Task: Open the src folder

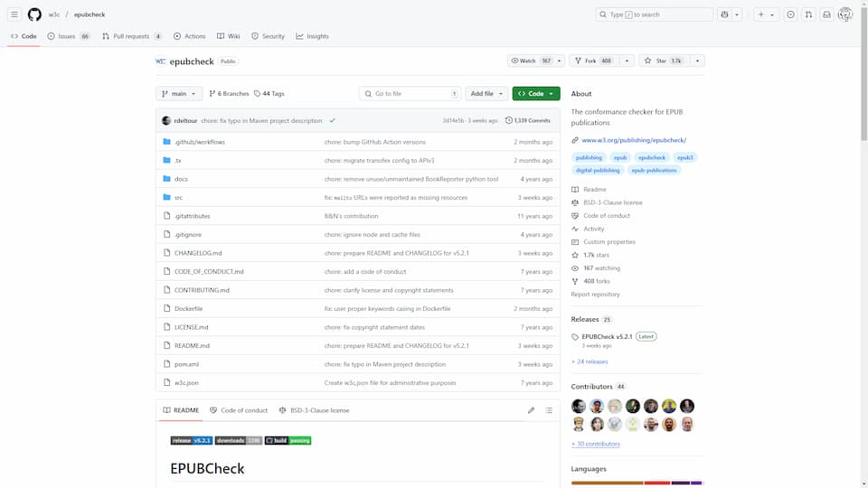Action: (x=178, y=198)
